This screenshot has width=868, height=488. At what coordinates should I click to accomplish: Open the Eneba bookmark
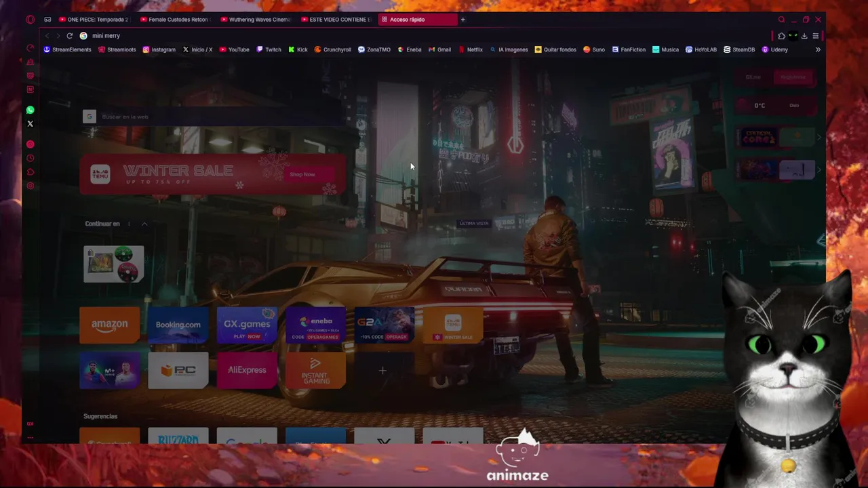pos(410,49)
